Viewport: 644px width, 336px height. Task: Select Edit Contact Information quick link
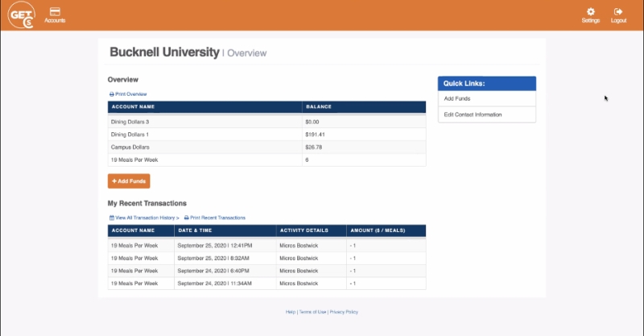(487, 114)
